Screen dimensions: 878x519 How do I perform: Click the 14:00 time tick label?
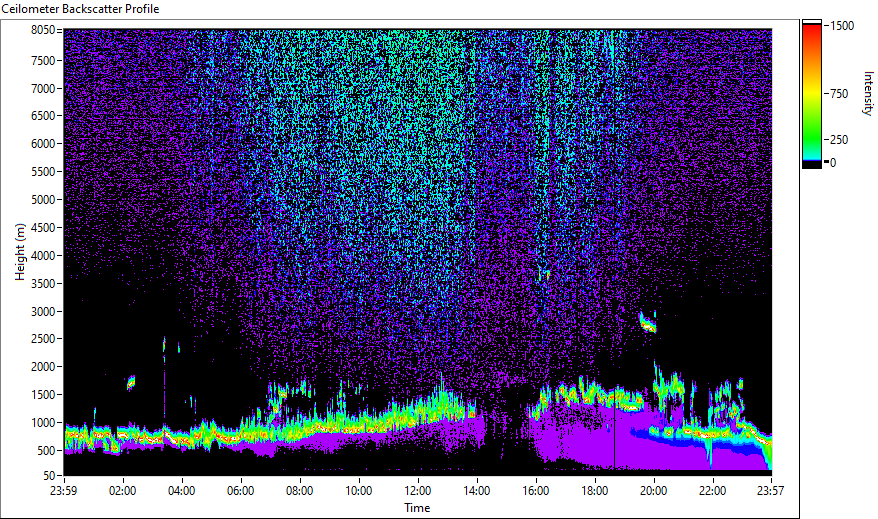tap(477, 491)
